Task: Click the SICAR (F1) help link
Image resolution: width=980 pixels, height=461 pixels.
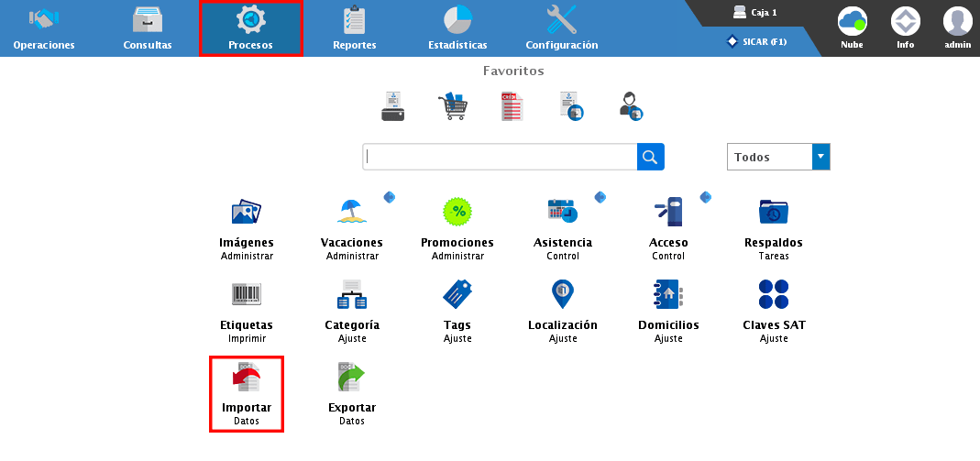Action: coord(757,41)
